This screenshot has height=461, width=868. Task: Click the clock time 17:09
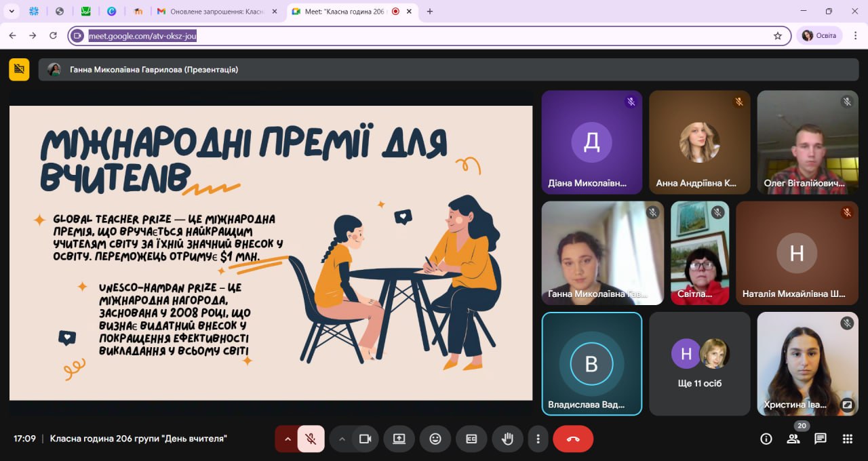tap(24, 439)
